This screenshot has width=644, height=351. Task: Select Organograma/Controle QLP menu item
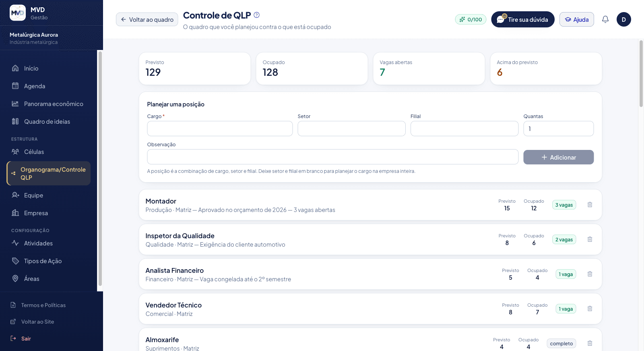[48, 173]
